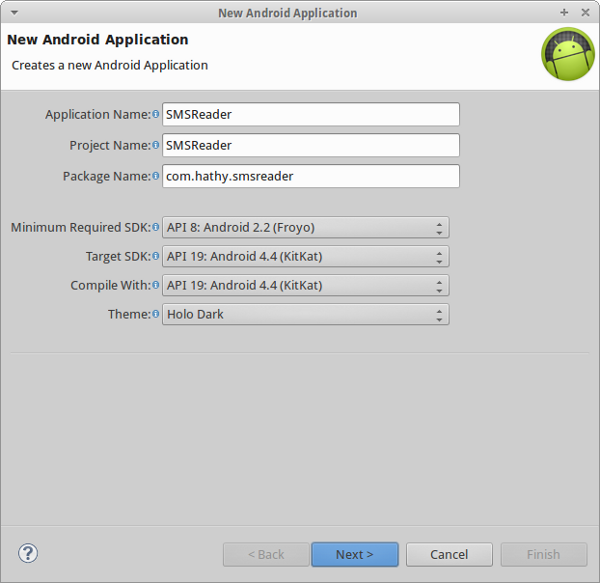The height and width of the screenshot is (583, 600).
Task: Open the window menu arrow in title bar
Action: (15, 13)
